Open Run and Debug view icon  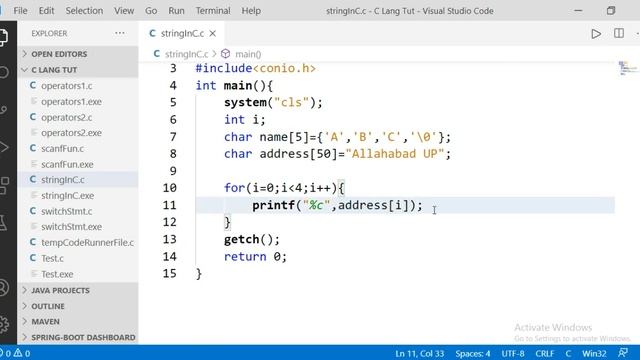(3, 147)
